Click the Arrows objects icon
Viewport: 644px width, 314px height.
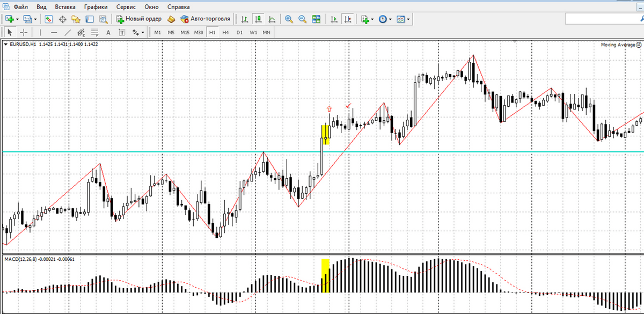[135, 33]
